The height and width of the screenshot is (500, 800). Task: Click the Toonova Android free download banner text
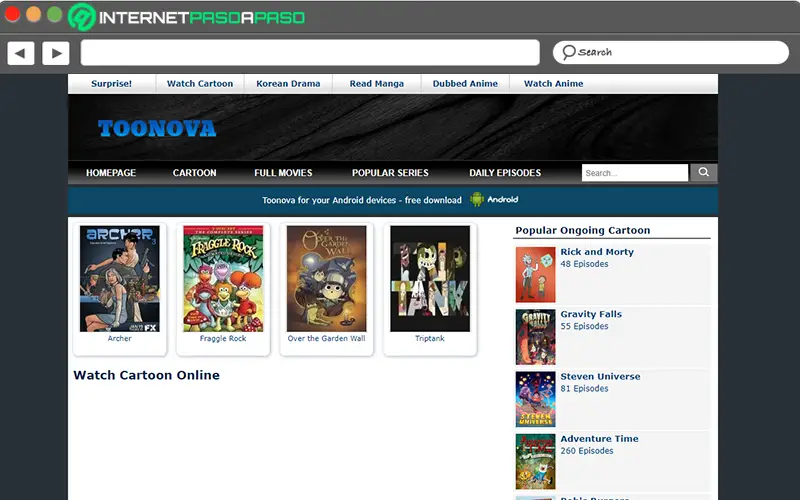[x=362, y=200]
